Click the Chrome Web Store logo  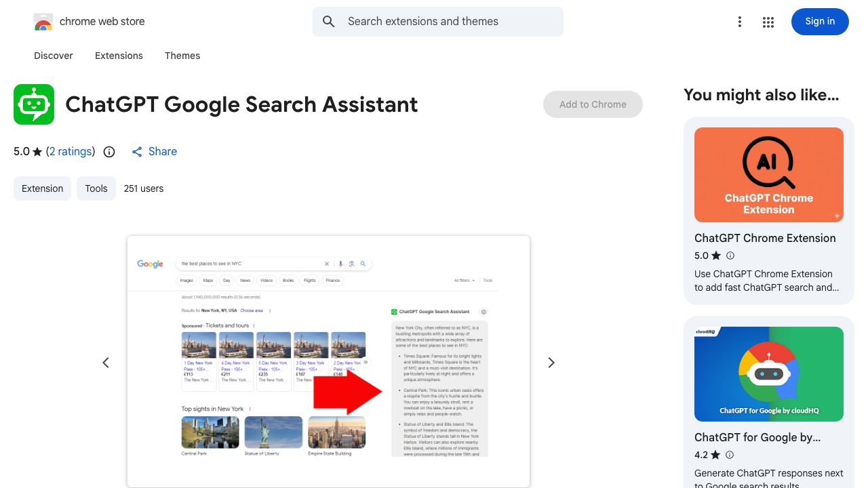click(x=43, y=22)
